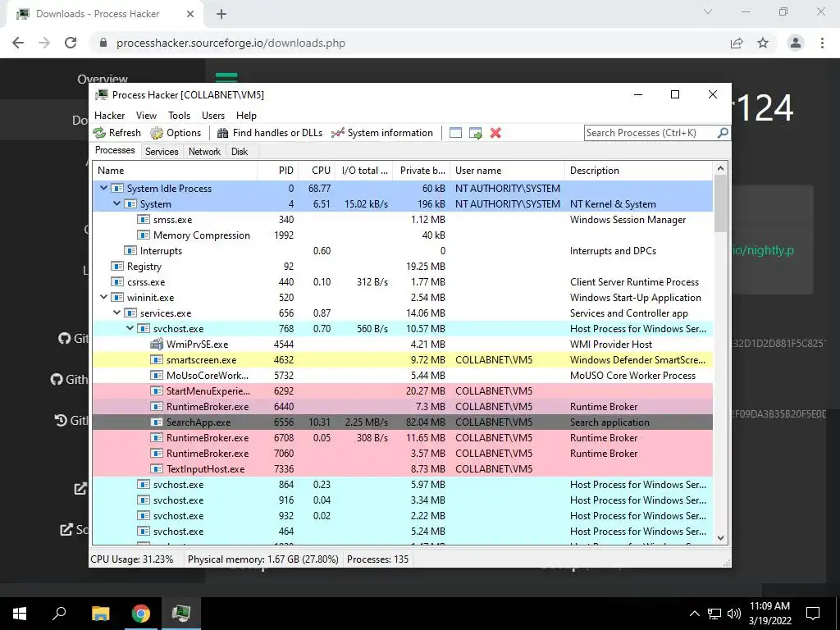Click the Chrome address bar URL
The width and height of the screenshot is (840, 630).
231,43
